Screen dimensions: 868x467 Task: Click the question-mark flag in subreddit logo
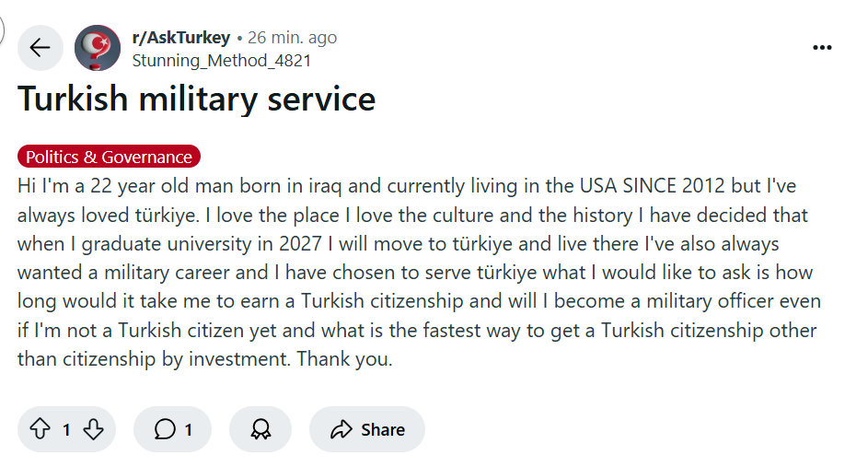click(x=98, y=46)
